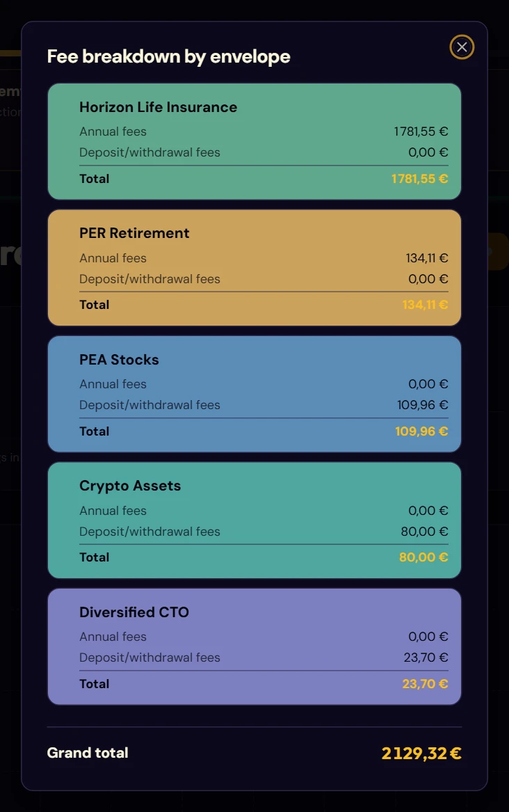Click Deposit/withdrawal fees row in PEA Stocks

click(264, 405)
